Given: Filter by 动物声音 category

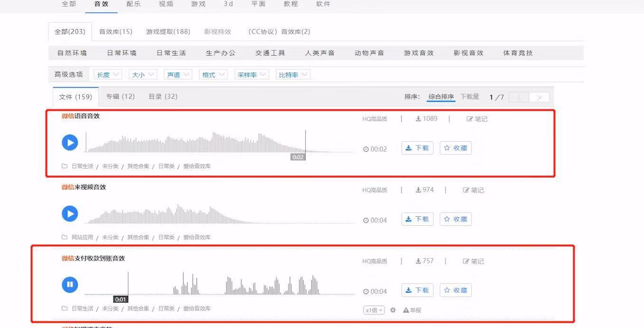Looking at the screenshot, I should 369,53.
